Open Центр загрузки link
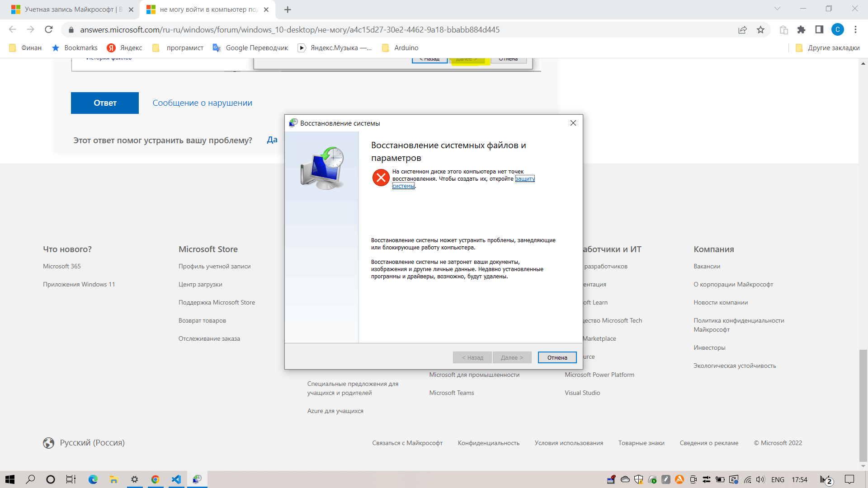Image resolution: width=868 pixels, height=488 pixels. click(x=200, y=284)
